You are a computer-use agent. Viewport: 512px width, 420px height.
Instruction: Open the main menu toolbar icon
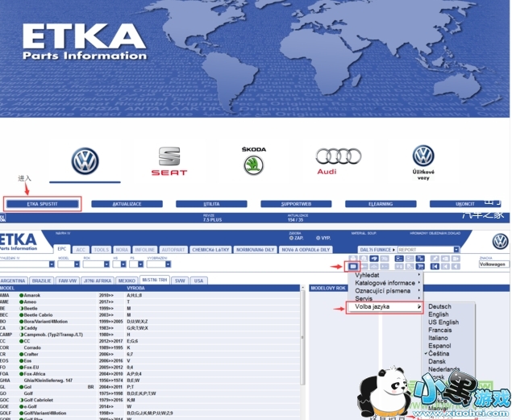point(353,266)
